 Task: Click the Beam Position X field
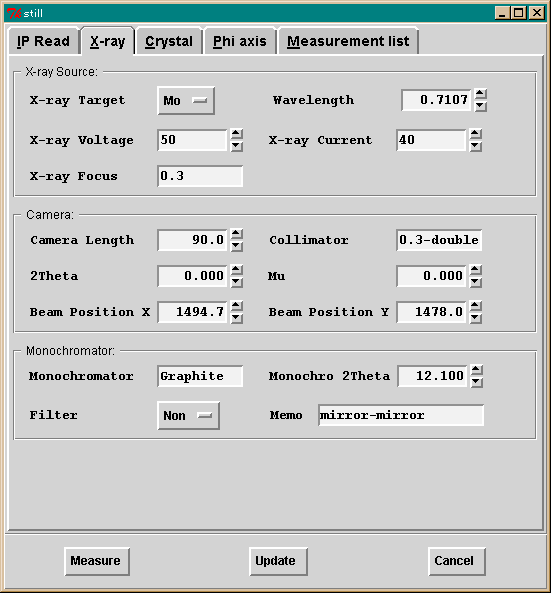pos(192,312)
